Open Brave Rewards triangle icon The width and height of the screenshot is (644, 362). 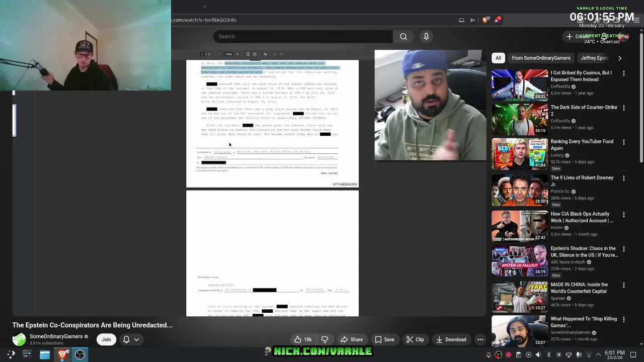(x=497, y=20)
